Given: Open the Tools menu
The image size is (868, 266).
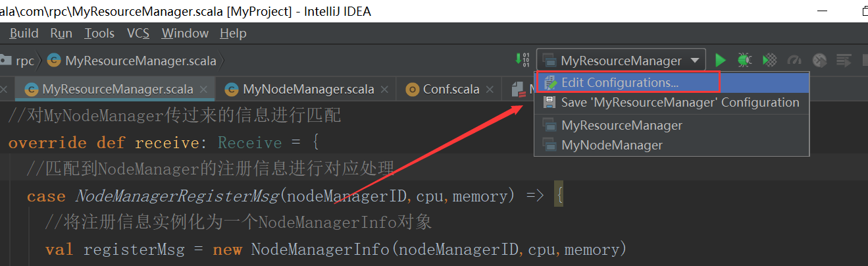Looking at the screenshot, I should 99,34.
